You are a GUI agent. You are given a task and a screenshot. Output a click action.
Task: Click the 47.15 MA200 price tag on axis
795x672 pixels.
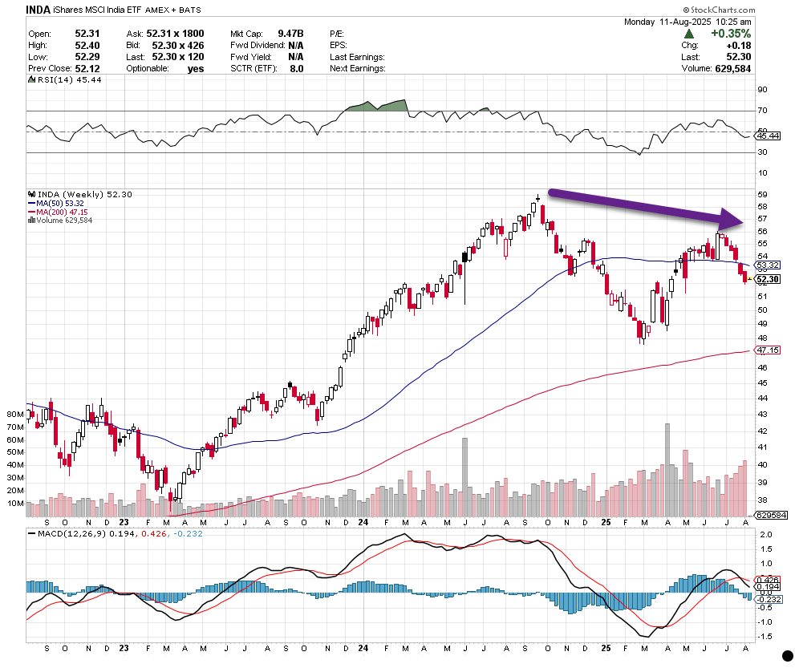pyautogui.click(x=768, y=350)
